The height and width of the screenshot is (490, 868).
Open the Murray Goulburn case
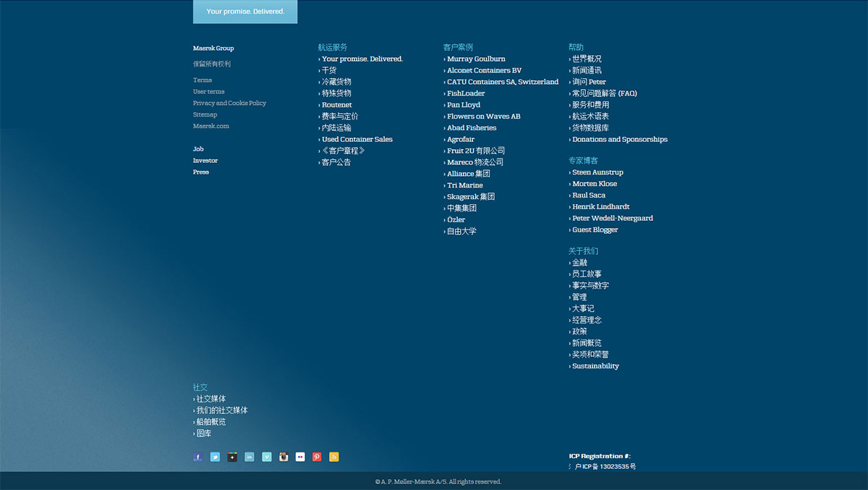pos(475,59)
